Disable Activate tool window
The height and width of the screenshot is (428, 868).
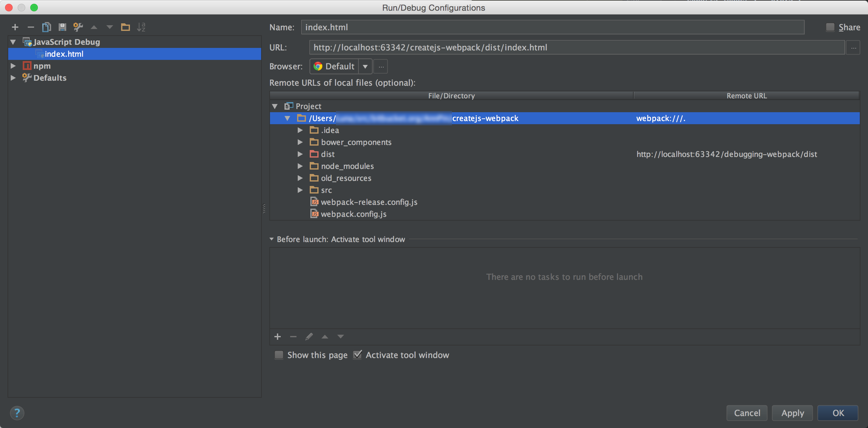[357, 355]
